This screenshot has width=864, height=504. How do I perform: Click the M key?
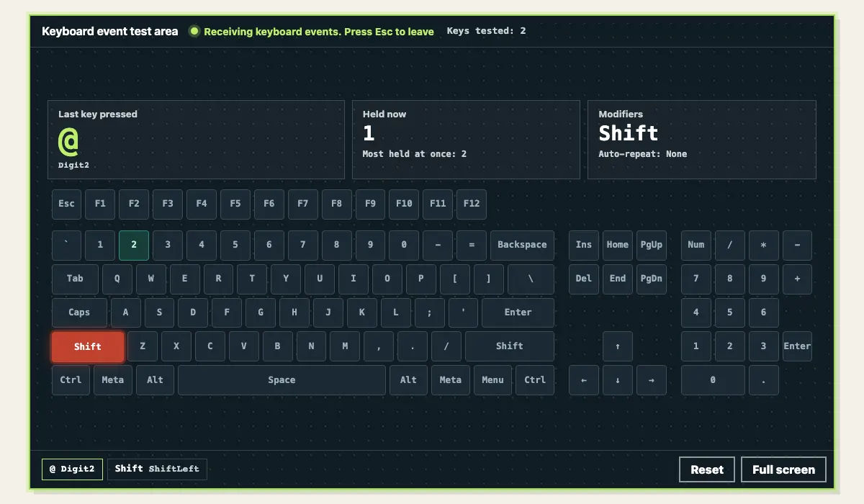(345, 346)
